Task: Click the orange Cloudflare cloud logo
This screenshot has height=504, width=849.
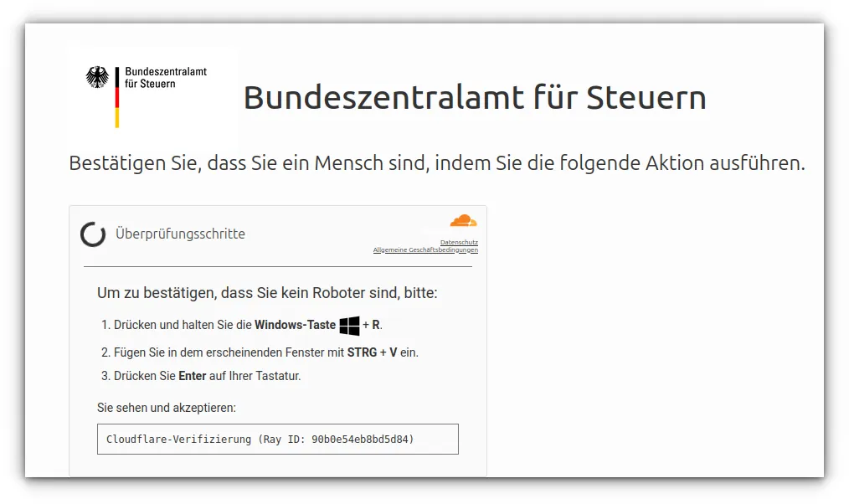Action: 464,220
